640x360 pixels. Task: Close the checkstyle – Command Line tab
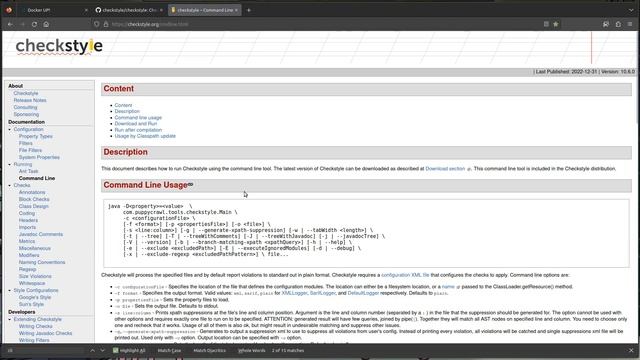point(236,10)
